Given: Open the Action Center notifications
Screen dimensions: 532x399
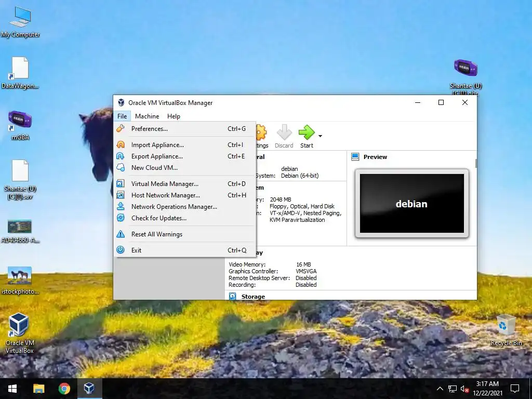Looking at the screenshot, I should (515, 389).
